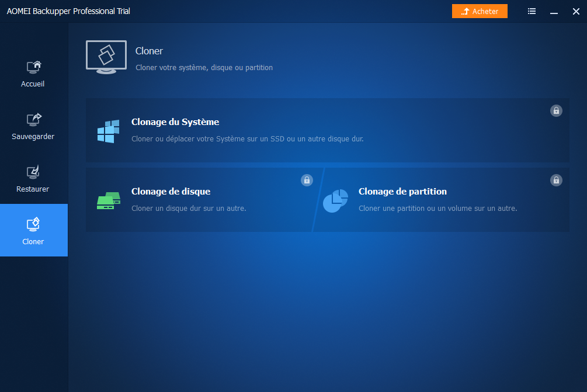The width and height of the screenshot is (587, 392).
Task: Click the 'AOMEI Backupper Professional Trial' title
Action: pyautogui.click(x=68, y=11)
